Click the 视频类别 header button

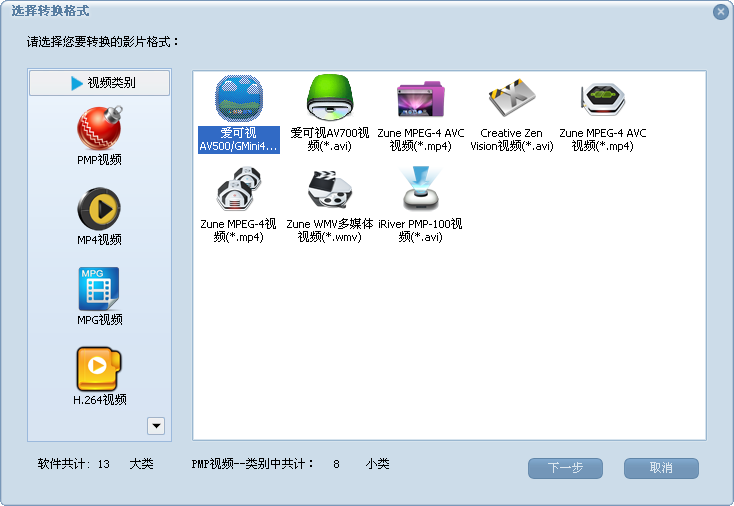coord(100,83)
